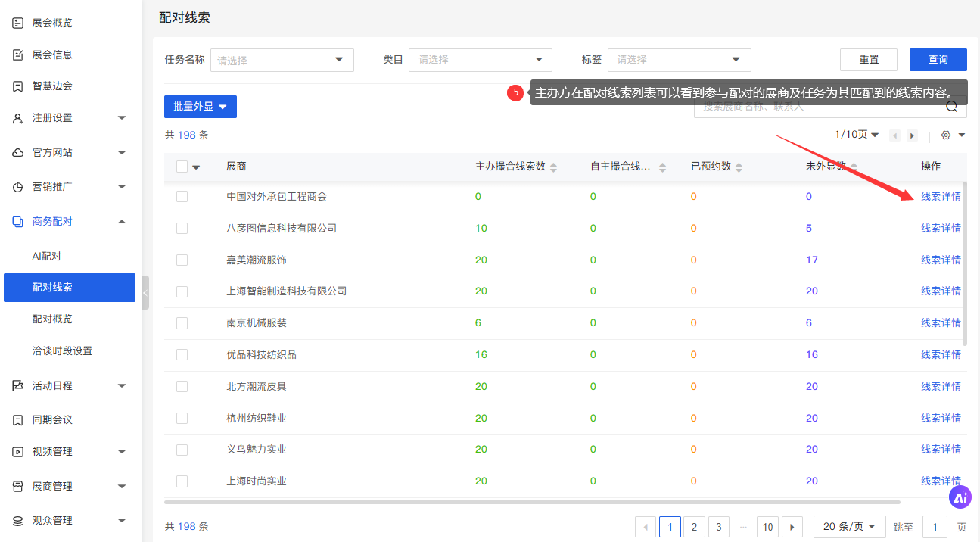Click the horizontal scrollbar under the table
The height and width of the screenshot is (542, 980).
pos(531,502)
